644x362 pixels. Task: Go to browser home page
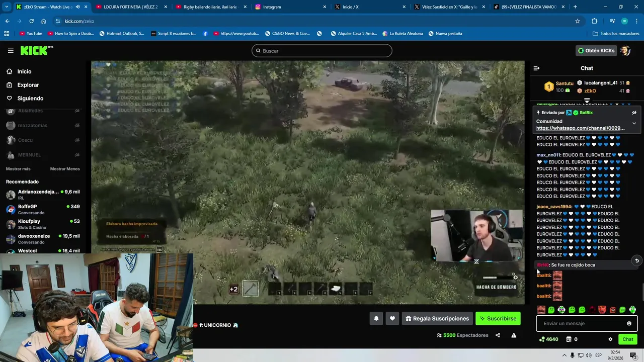tap(43, 21)
